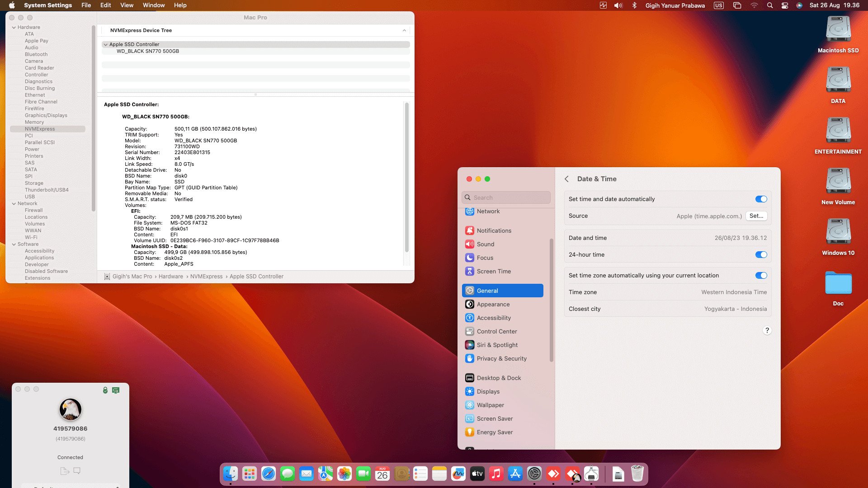This screenshot has width=868, height=488.
Task: Click the Bluetooth menu bar icon
Action: [634, 5]
